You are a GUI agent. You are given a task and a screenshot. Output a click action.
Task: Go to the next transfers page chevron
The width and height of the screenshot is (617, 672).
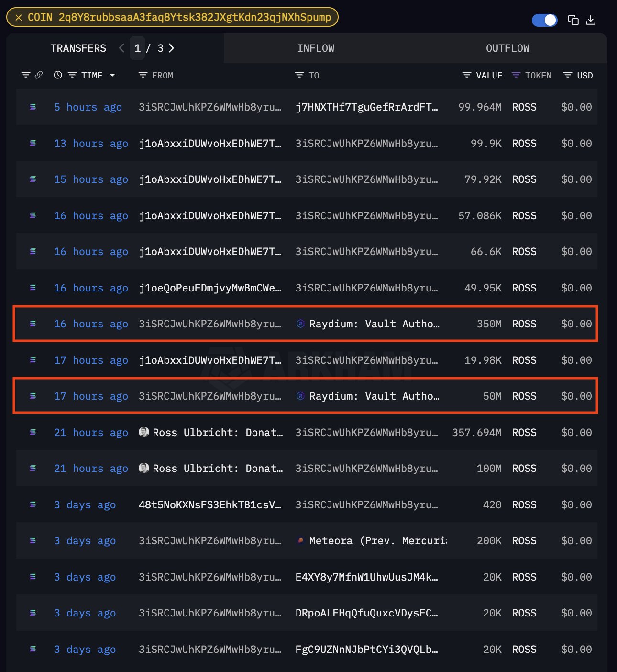(171, 48)
